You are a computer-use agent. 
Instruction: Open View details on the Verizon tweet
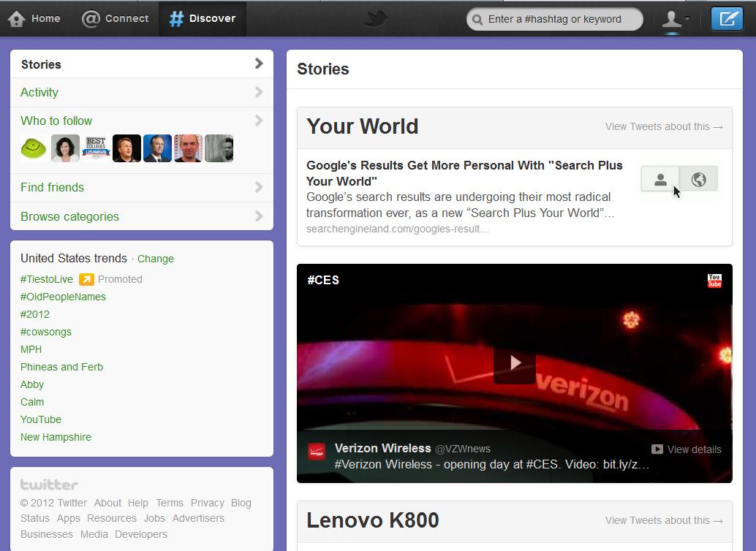coord(687,449)
